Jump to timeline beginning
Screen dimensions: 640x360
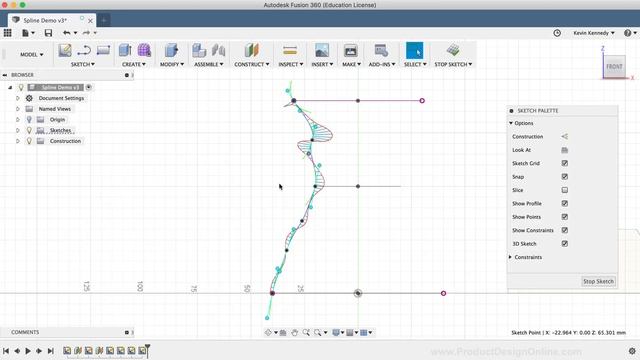point(6,351)
